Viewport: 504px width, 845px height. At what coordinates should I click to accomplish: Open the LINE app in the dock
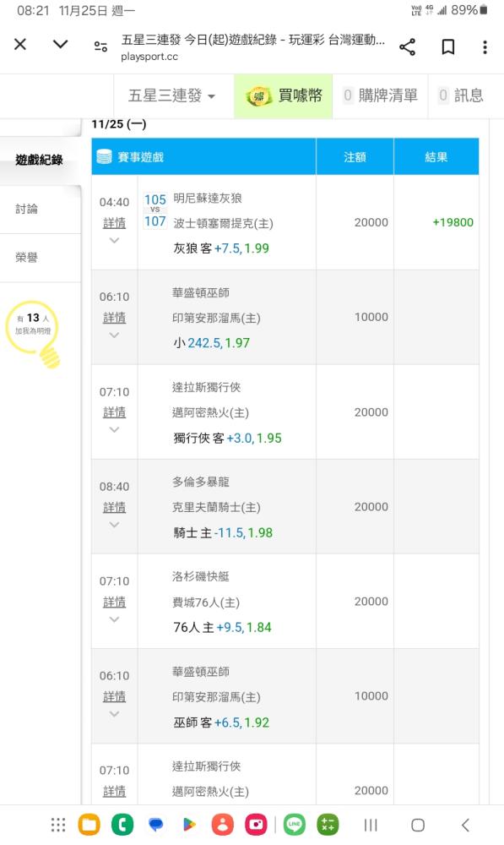click(x=294, y=824)
